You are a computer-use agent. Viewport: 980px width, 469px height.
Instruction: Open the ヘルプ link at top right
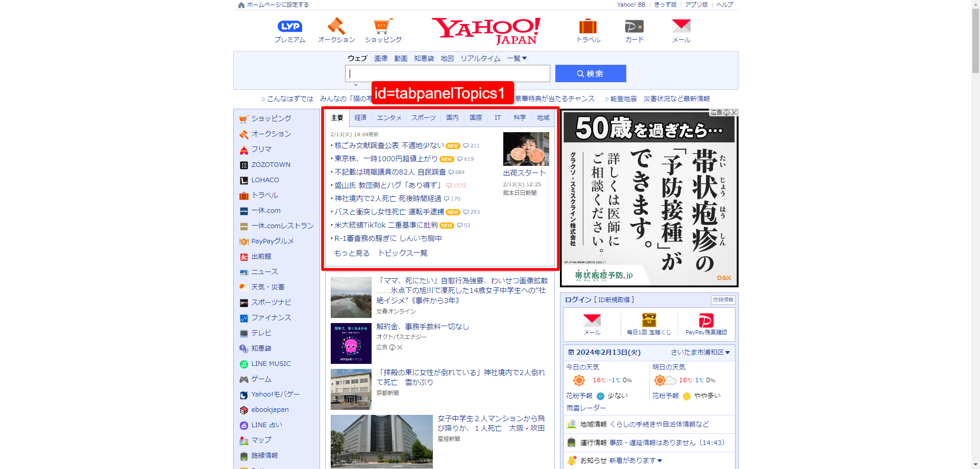[724, 5]
